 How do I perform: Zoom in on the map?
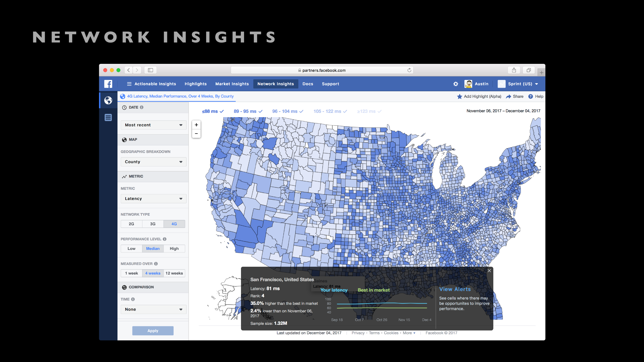(x=196, y=125)
